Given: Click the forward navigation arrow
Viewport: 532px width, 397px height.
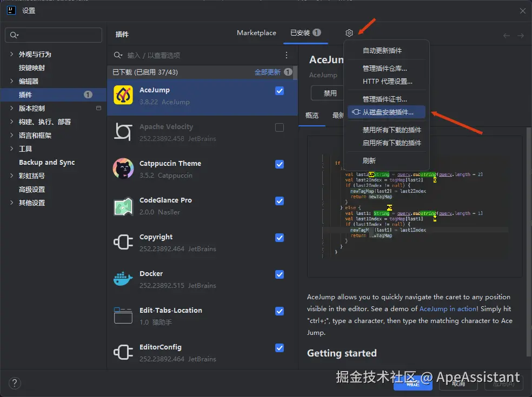Looking at the screenshot, I should tap(521, 36).
